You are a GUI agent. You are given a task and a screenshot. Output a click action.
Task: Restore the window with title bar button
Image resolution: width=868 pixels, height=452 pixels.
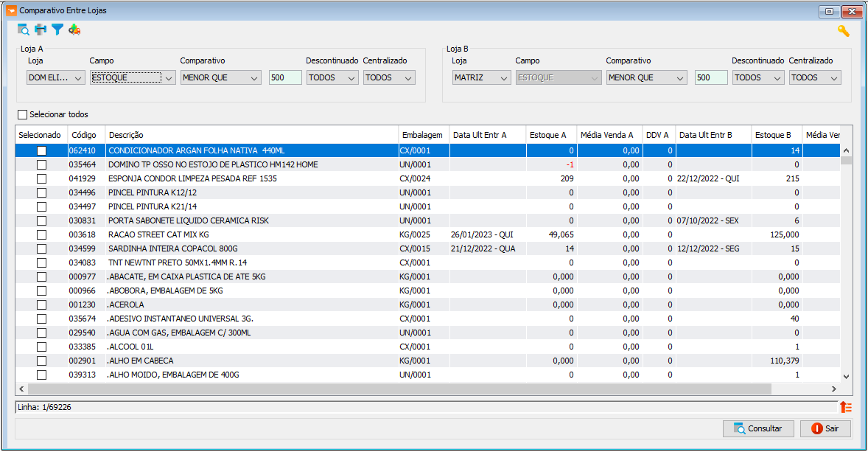829,11
